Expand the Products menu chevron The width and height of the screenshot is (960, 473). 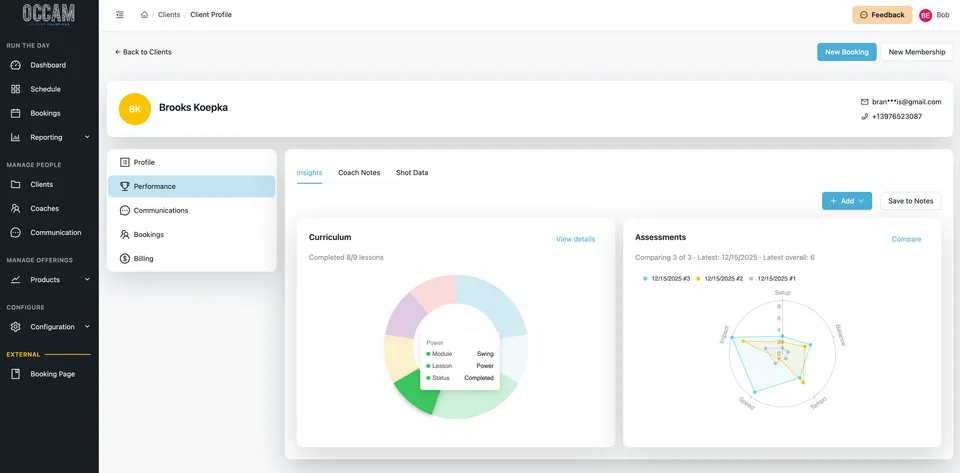pyautogui.click(x=87, y=280)
